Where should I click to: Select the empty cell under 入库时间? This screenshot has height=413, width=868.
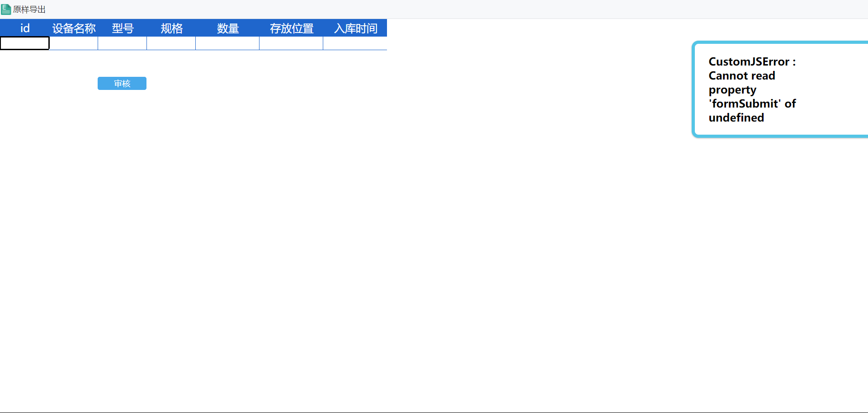click(x=355, y=43)
